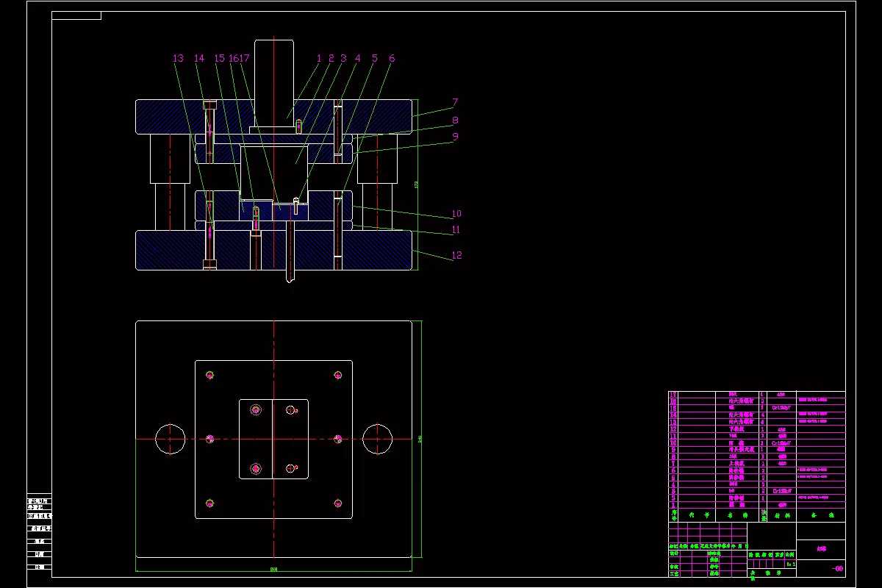The image size is (882, 588).
Task: Click callout number 6 above the section view
Action: (392, 57)
